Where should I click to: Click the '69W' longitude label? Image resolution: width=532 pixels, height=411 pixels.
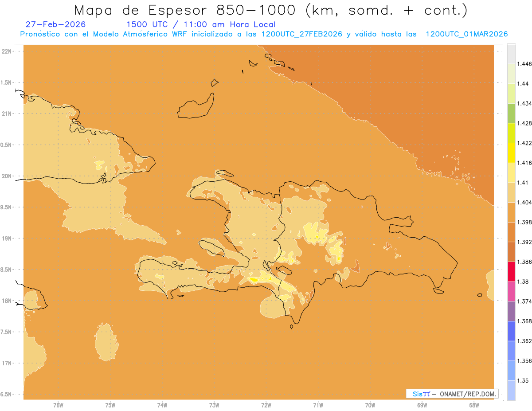[x=422, y=405]
